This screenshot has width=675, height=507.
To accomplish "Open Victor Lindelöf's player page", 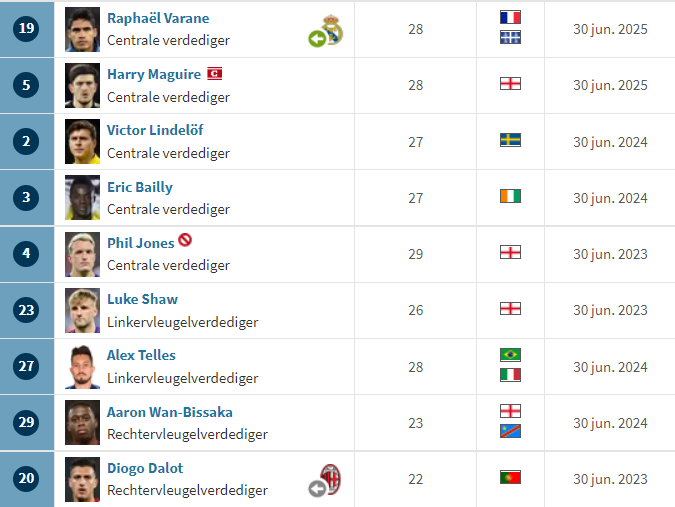I will click(x=155, y=130).
